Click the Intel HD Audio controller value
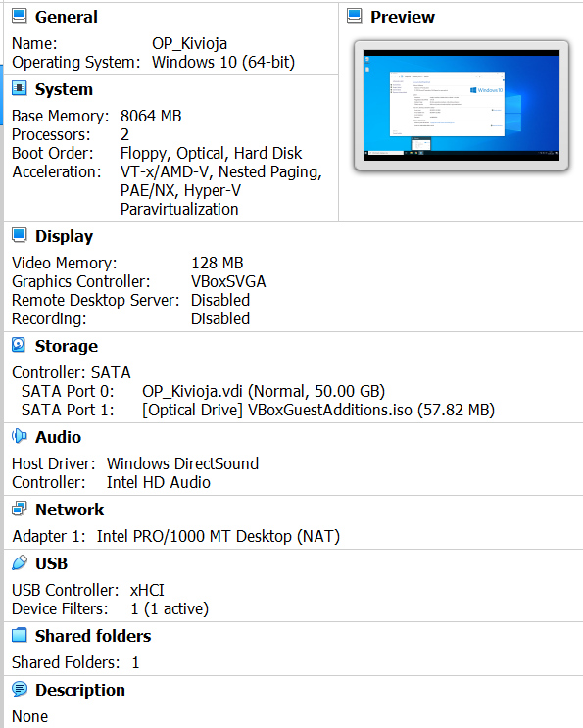This screenshot has height=728, width=583. click(159, 482)
